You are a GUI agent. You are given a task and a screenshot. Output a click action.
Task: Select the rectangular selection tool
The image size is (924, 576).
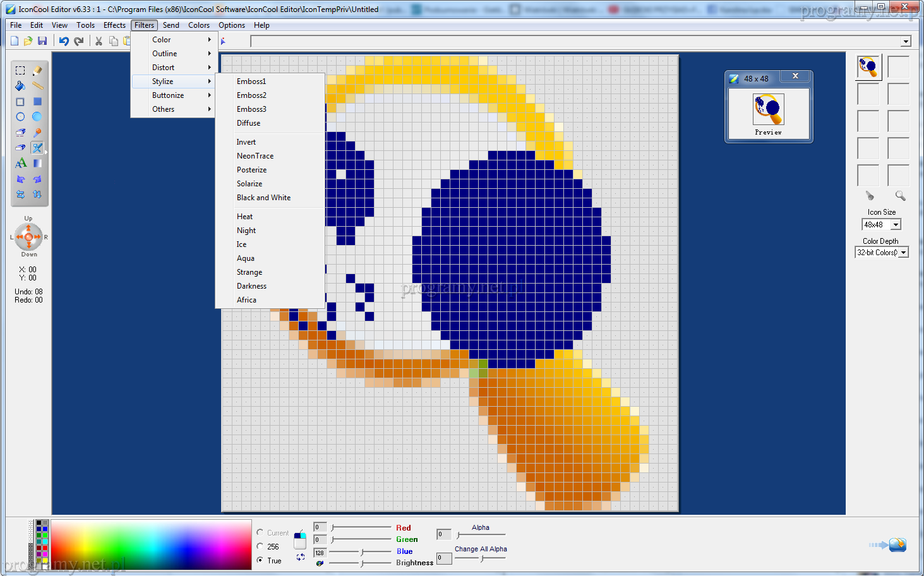click(x=20, y=70)
